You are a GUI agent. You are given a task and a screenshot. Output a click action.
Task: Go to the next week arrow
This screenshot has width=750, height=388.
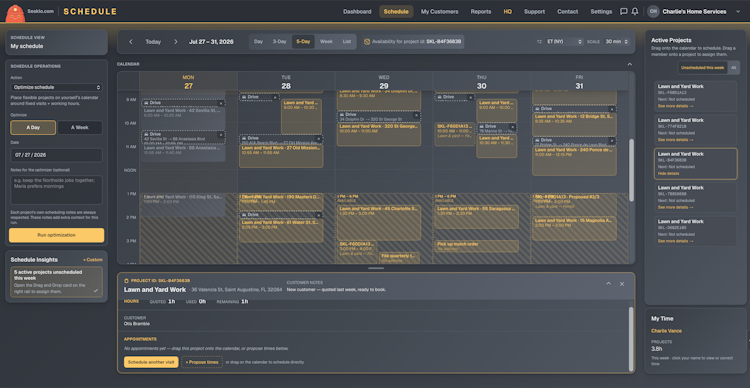[176, 42]
